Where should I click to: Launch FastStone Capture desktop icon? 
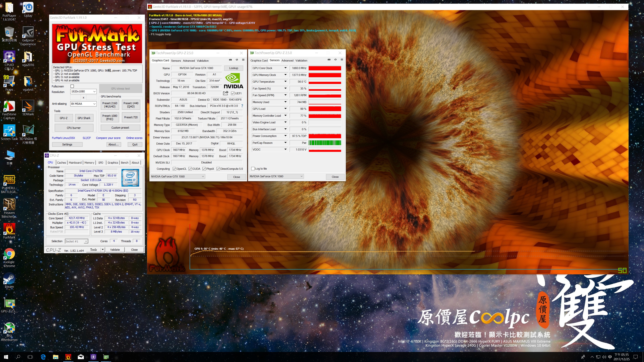tap(9, 110)
